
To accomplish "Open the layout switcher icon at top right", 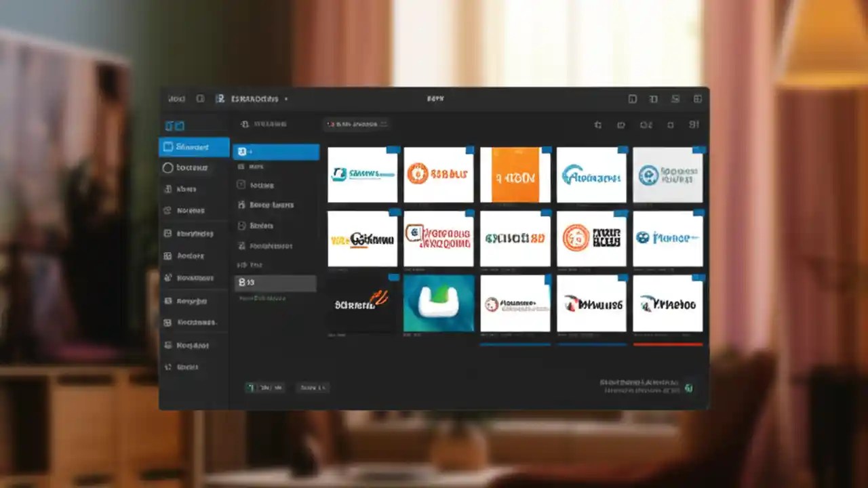I will point(675,98).
